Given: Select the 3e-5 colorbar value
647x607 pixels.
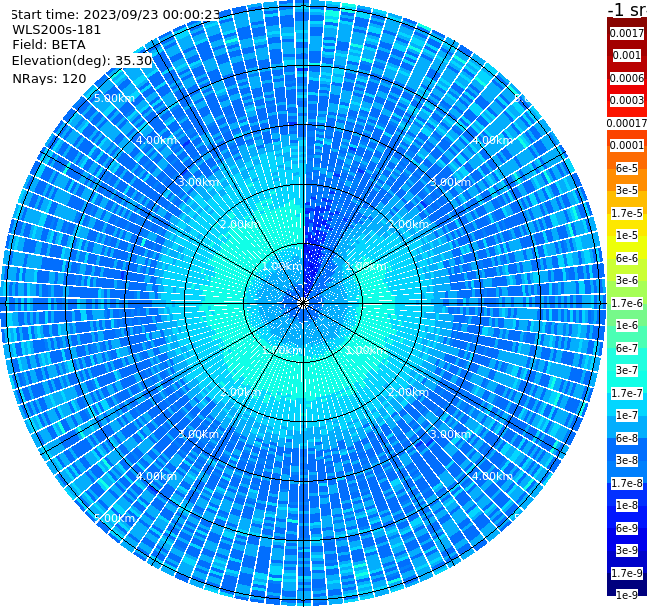Looking at the screenshot, I should pos(627,190).
